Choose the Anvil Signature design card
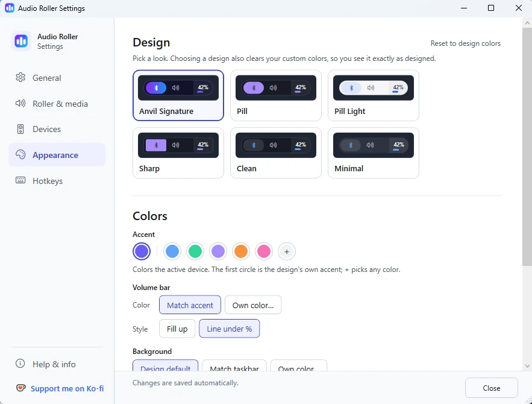The width and height of the screenshot is (532, 404). point(178,95)
